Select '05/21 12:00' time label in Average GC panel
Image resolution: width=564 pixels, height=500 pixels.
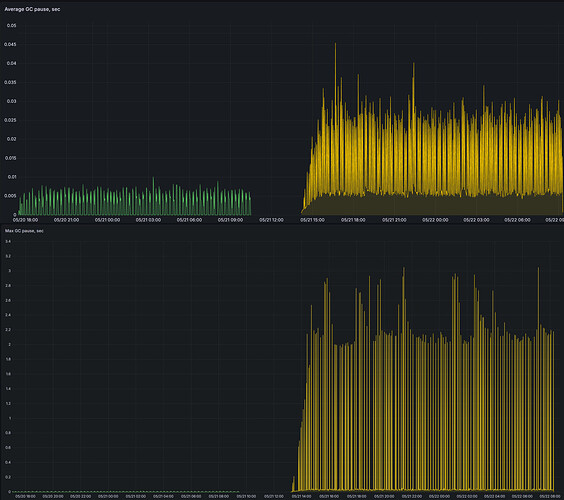pyautogui.click(x=271, y=220)
